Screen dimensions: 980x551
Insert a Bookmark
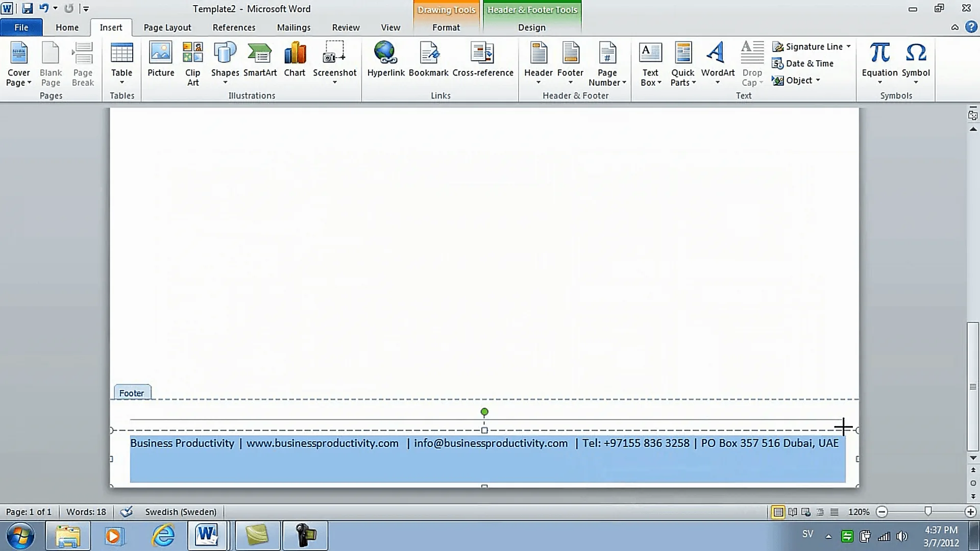(428, 60)
